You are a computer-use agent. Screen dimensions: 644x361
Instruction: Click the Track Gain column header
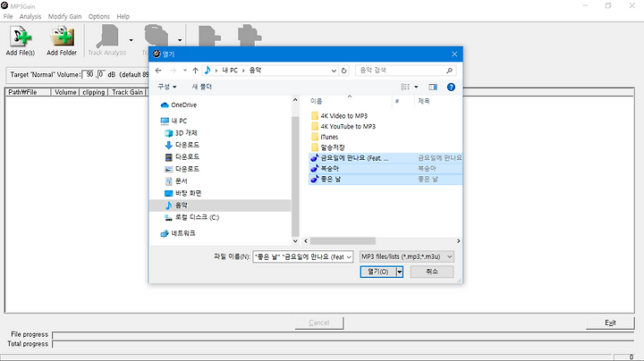click(127, 92)
